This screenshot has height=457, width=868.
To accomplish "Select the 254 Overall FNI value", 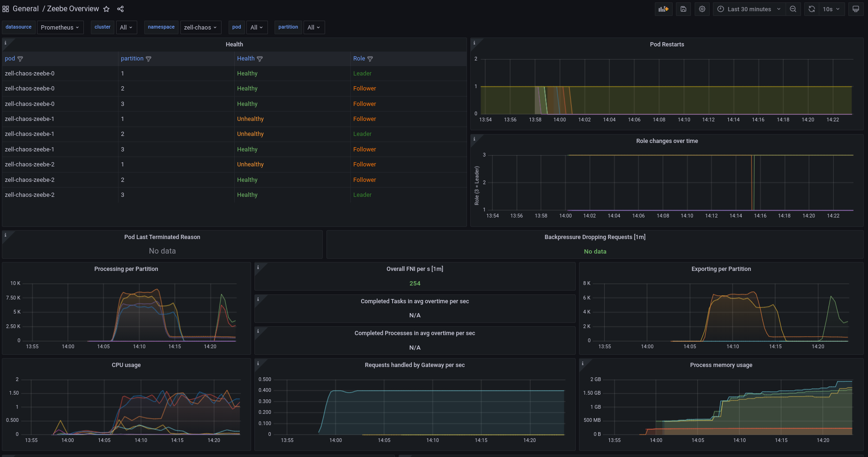I will [415, 284].
